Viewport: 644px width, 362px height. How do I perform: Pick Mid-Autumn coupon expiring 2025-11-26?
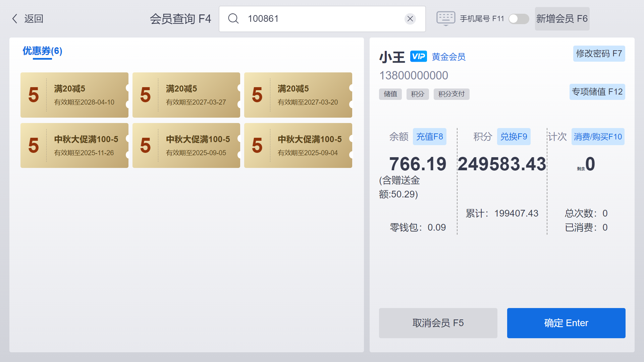click(74, 145)
